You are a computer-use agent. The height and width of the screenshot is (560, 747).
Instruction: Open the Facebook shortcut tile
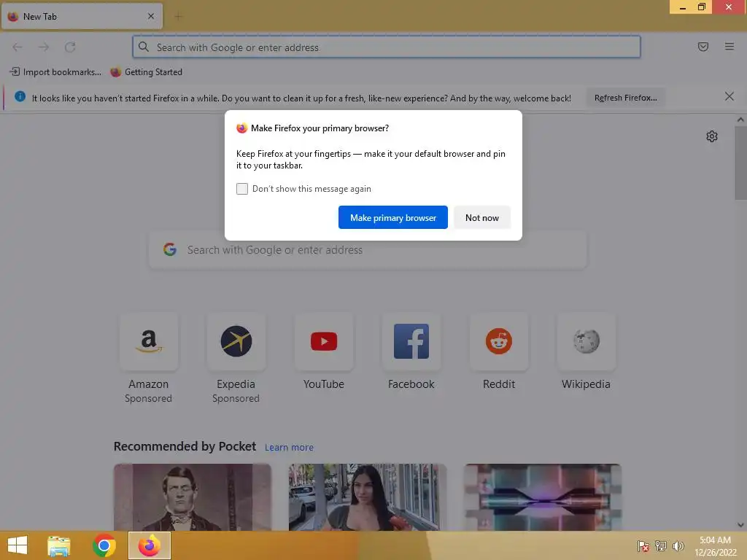pos(411,341)
